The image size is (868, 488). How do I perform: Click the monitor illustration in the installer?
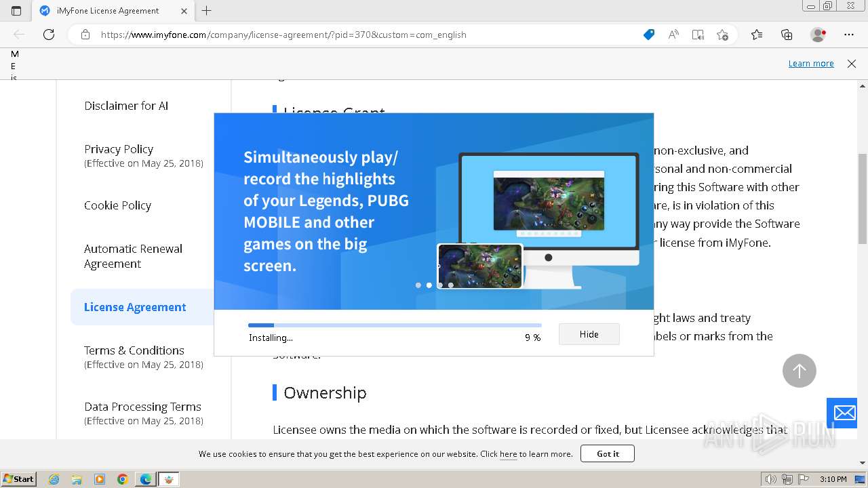click(x=548, y=220)
